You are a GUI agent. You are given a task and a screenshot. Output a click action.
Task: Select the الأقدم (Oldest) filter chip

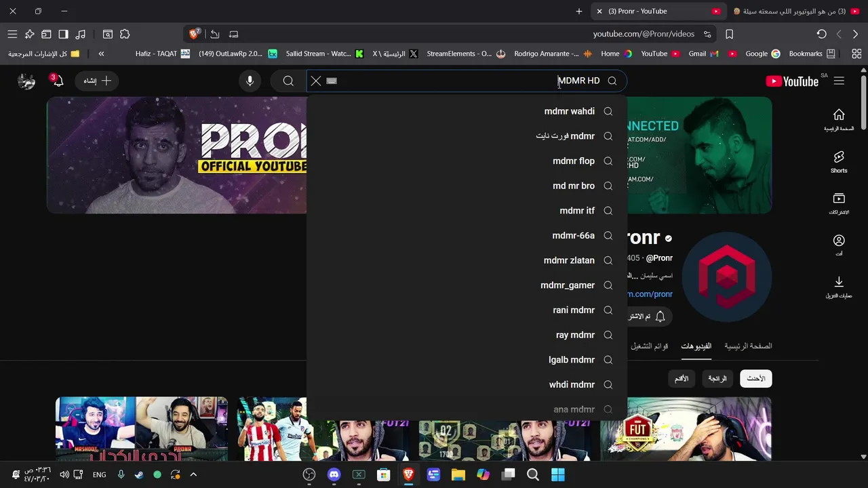(682, 378)
